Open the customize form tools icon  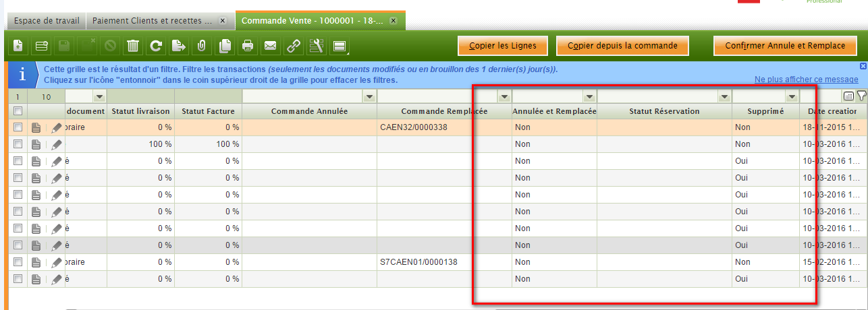[x=316, y=46]
